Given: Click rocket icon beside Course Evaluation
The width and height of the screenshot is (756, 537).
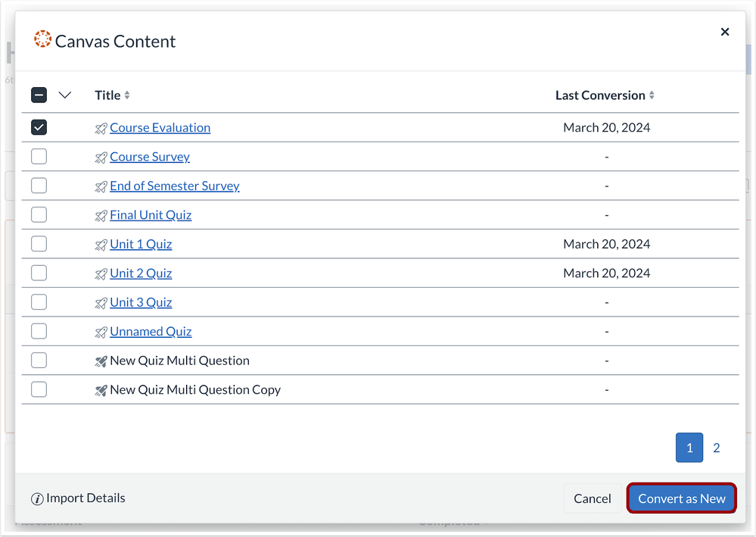Looking at the screenshot, I should point(101,128).
